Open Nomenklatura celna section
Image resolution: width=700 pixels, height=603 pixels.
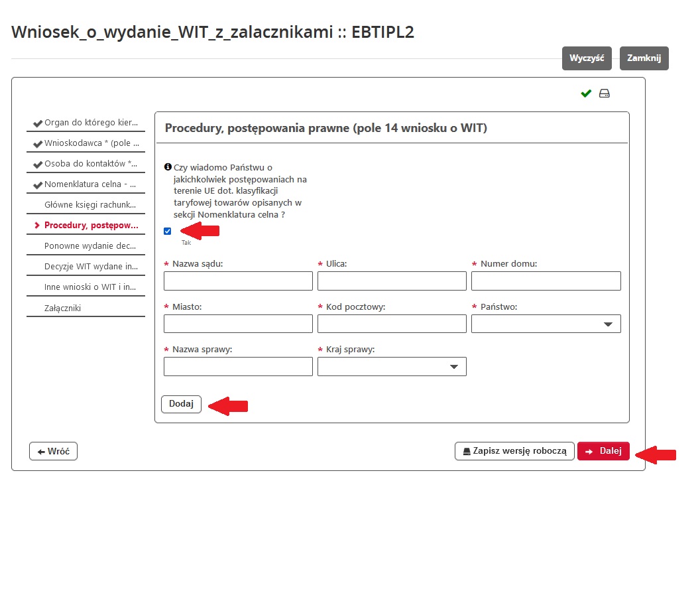coord(89,184)
